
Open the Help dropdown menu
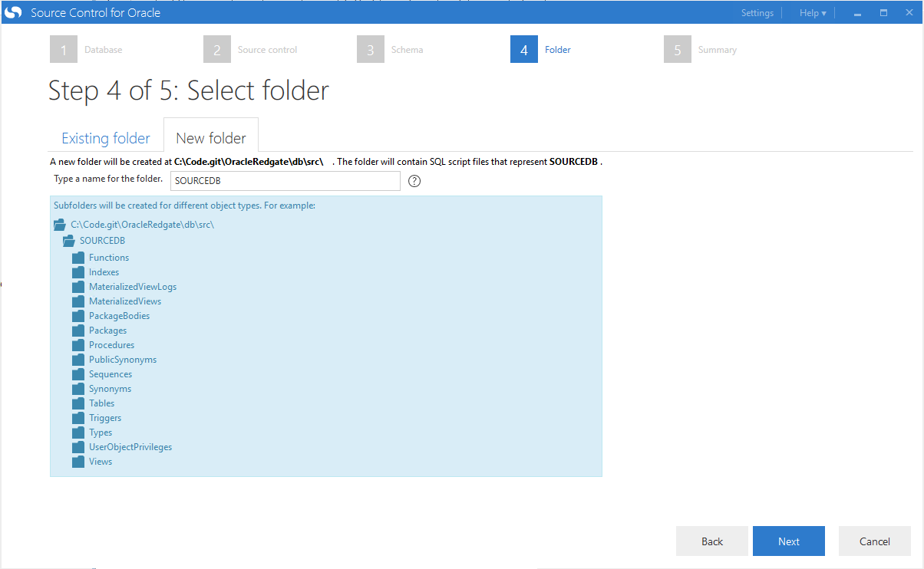(x=812, y=13)
